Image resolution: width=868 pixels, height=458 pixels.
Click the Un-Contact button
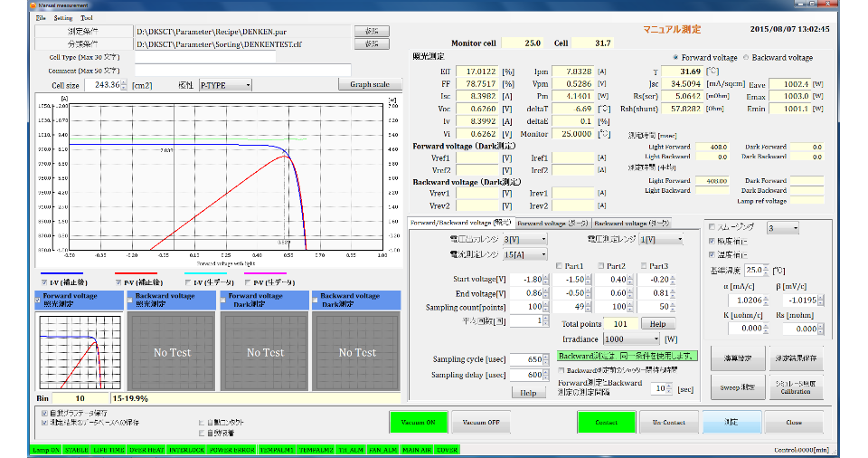pyautogui.click(x=668, y=423)
